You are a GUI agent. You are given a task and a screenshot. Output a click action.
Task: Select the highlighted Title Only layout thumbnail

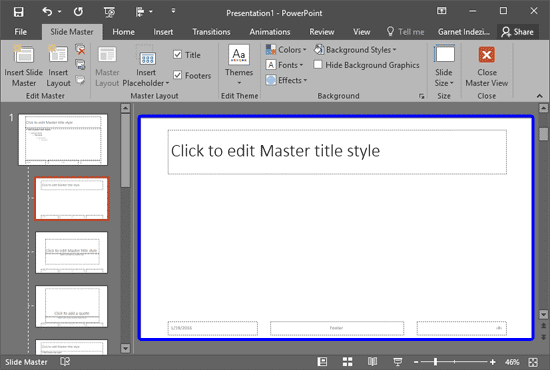tap(72, 199)
